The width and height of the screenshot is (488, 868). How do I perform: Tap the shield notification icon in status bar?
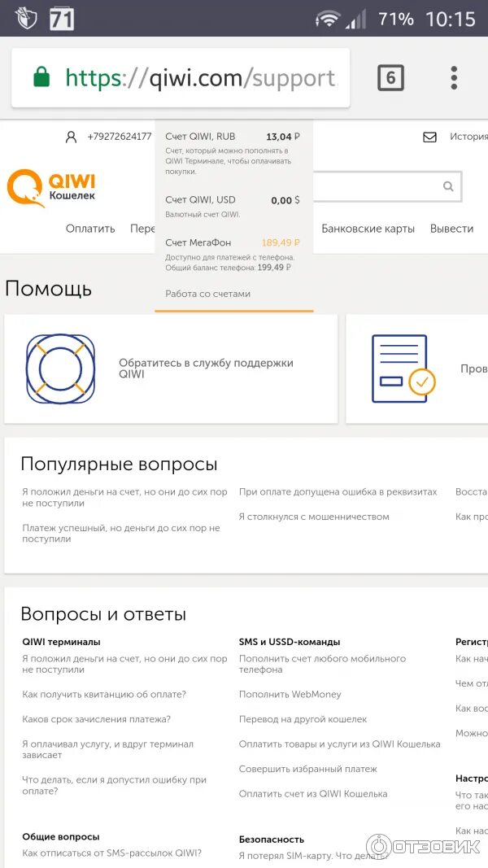[x=25, y=20]
